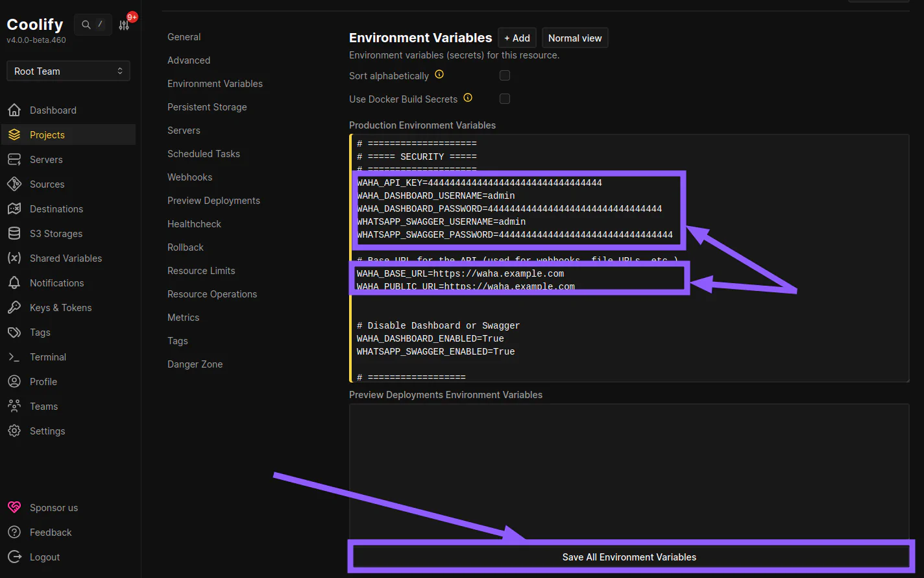Open the Webhooks settings page
The height and width of the screenshot is (578, 924).
coord(189,177)
